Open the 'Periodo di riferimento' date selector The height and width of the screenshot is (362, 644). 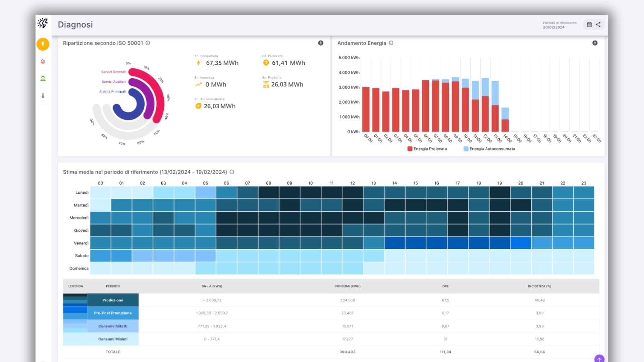click(559, 24)
